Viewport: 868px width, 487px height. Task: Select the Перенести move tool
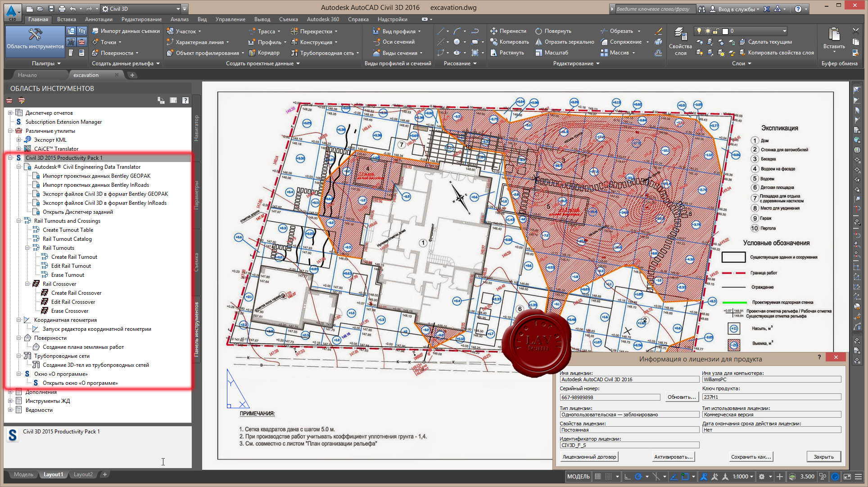point(508,31)
